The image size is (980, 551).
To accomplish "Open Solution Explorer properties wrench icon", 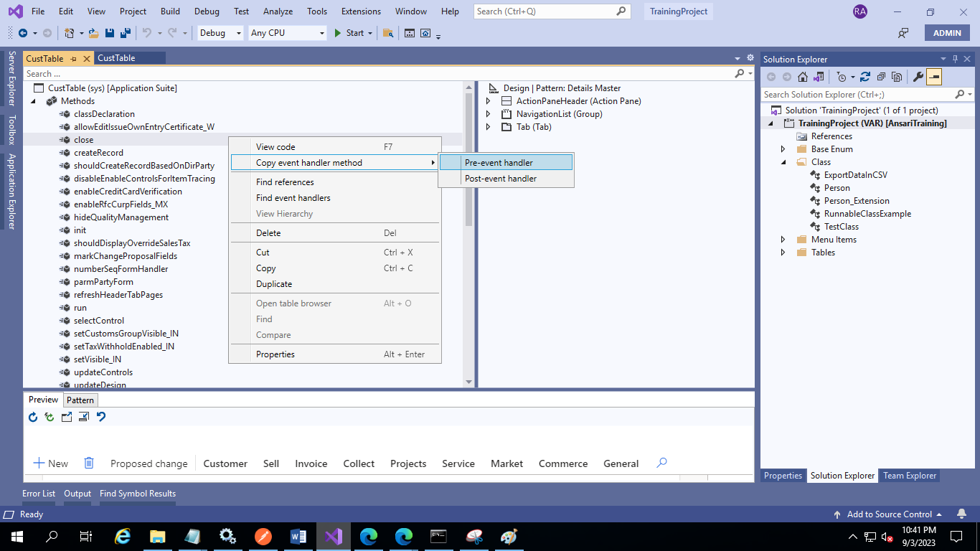I will click(x=918, y=77).
